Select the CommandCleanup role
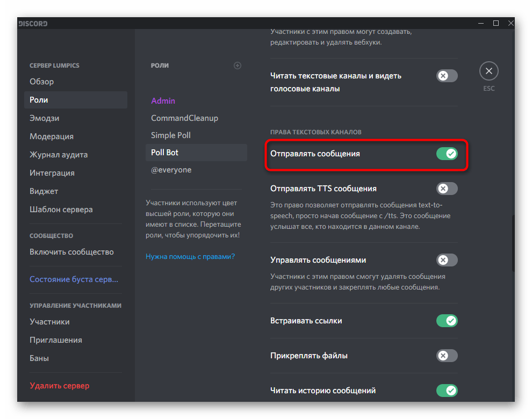Screen dimensions: 532x419 (x=196, y=118)
